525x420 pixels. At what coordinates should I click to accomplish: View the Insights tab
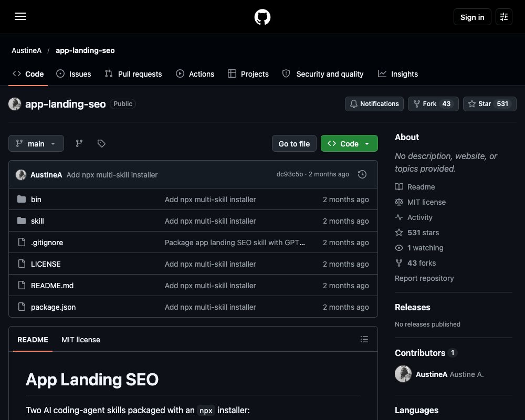pos(398,74)
